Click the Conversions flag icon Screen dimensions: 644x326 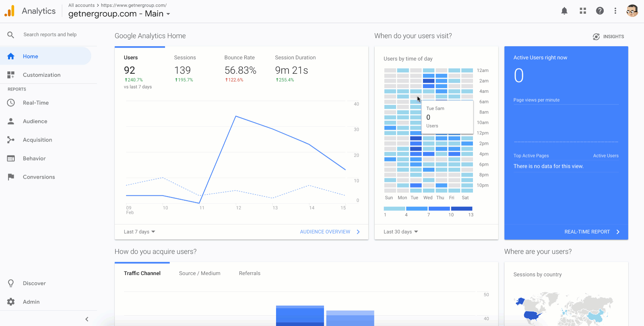(11, 177)
